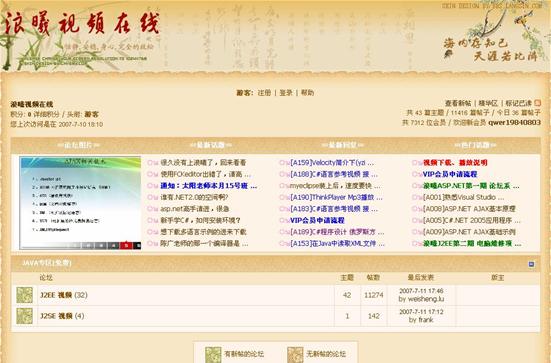View new posts via 查看新帖
The image size is (551, 363).
tap(458, 103)
